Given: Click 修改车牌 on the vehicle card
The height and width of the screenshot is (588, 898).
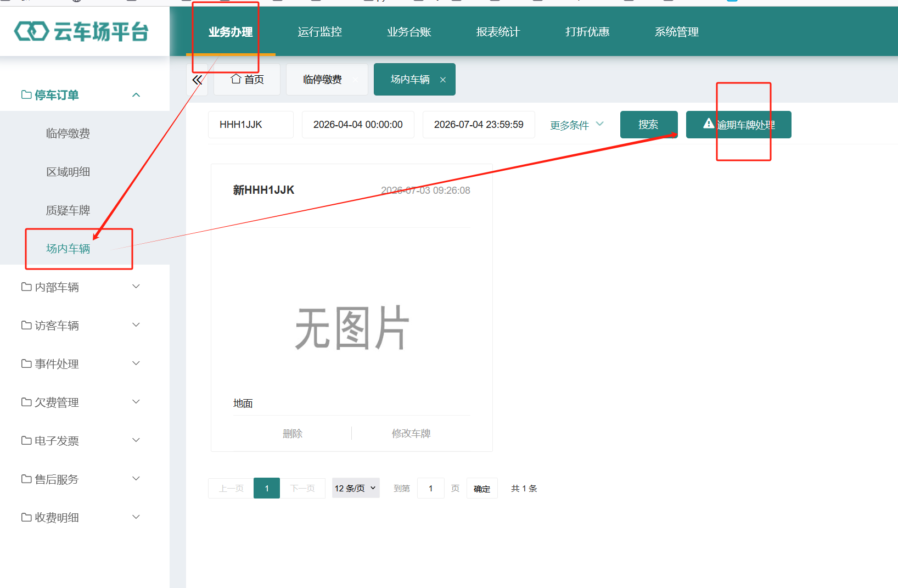Looking at the screenshot, I should pyautogui.click(x=411, y=434).
